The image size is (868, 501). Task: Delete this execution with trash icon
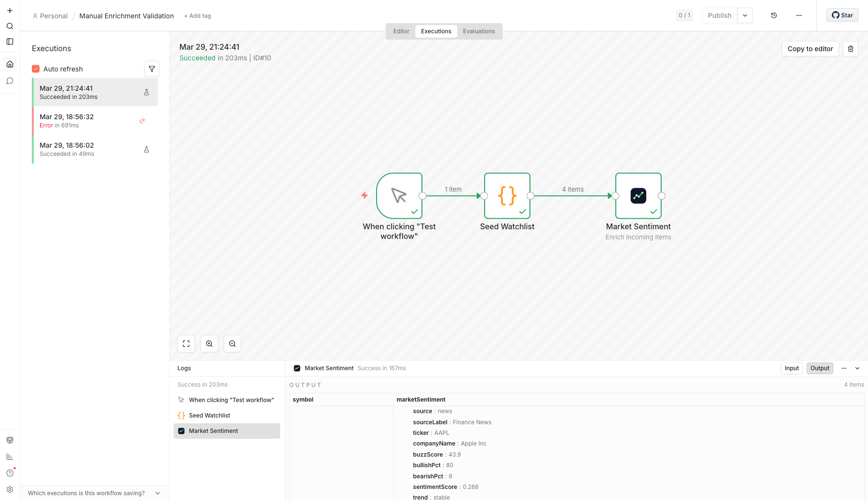(x=851, y=49)
